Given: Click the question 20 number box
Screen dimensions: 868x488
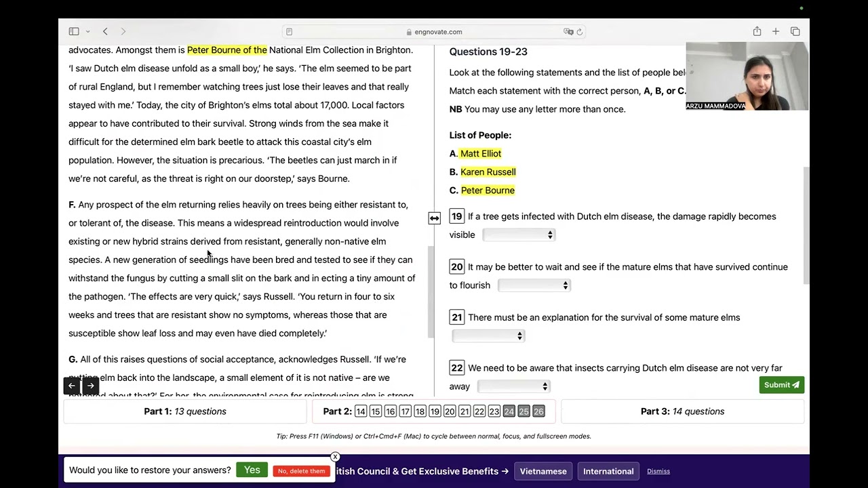Looking at the screenshot, I should pos(456,267).
